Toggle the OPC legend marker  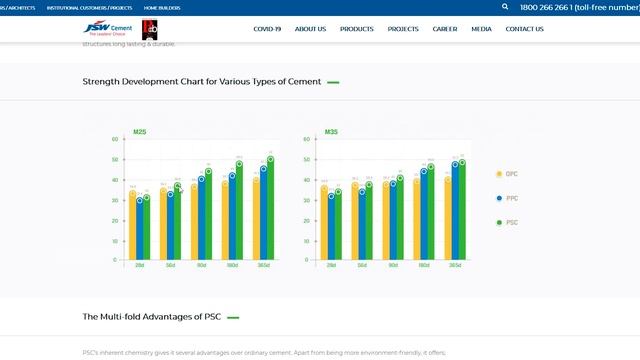[x=499, y=174]
